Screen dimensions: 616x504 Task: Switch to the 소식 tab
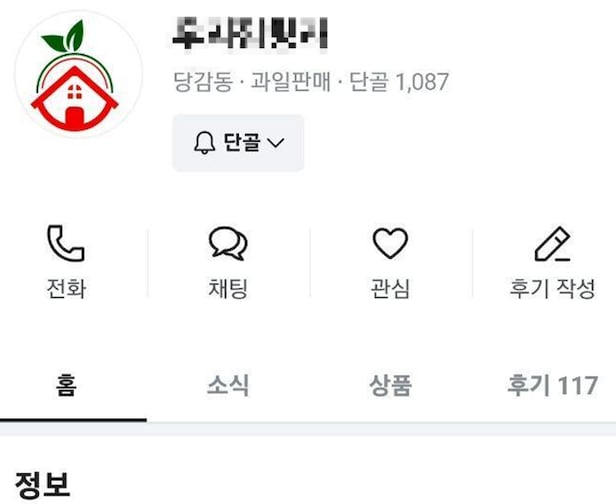pyautogui.click(x=228, y=385)
